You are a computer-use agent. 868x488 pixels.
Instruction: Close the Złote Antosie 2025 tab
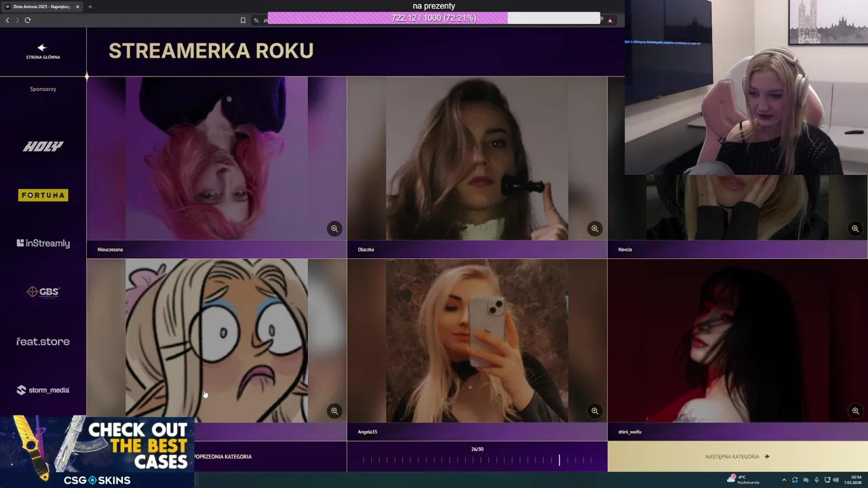pos(77,7)
